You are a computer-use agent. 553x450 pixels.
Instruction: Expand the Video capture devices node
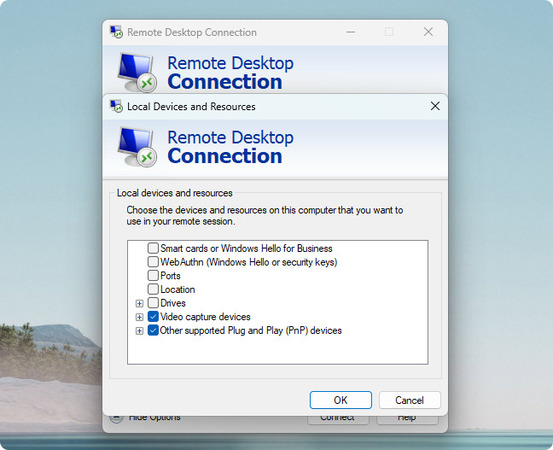pos(139,317)
